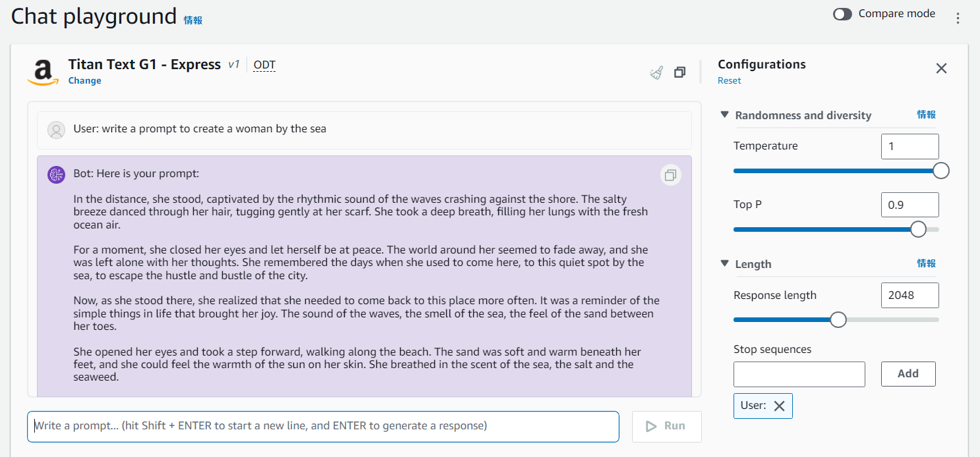This screenshot has height=457, width=980.
Task: Collapse Randomness and diversity section
Action: 725,115
